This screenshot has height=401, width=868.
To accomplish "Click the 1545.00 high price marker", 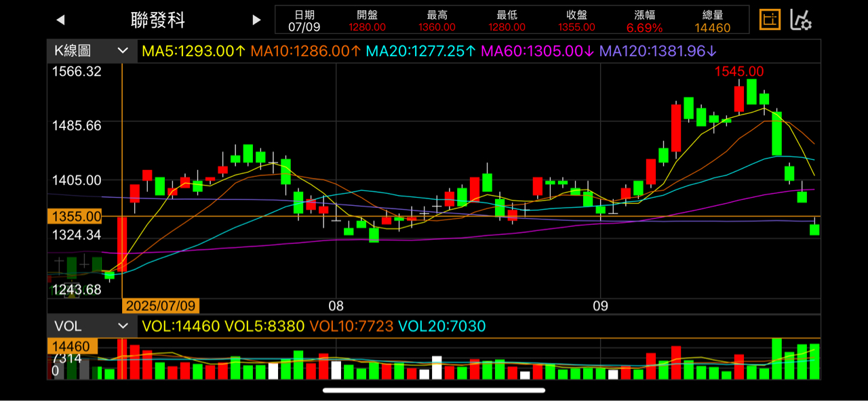I will pyautogui.click(x=739, y=72).
